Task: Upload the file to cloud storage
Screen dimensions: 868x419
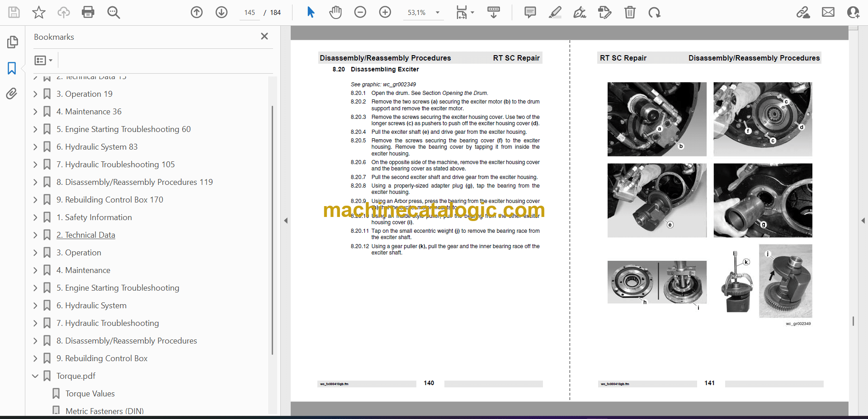Action: (64, 12)
